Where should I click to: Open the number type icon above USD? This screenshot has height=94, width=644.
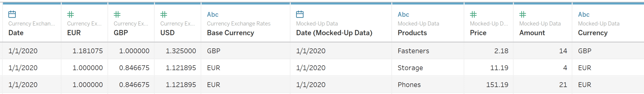pyautogui.click(x=164, y=14)
